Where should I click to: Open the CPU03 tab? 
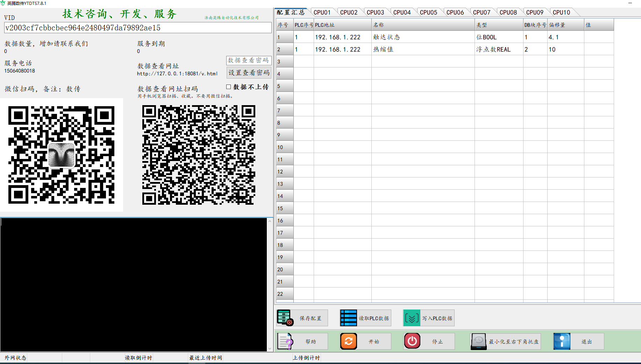point(375,12)
